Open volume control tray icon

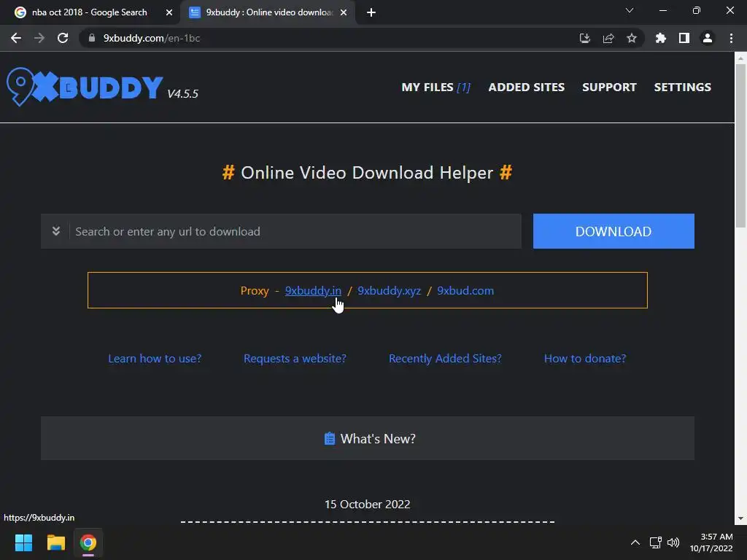pyautogui.click(x=673, y=542)
